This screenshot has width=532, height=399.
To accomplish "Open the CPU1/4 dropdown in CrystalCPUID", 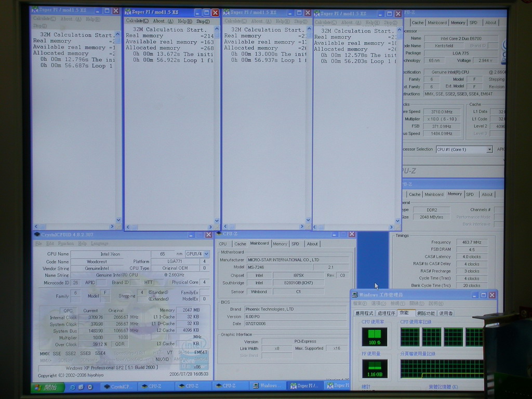I will pyautogui.click(x=206, y=254).
